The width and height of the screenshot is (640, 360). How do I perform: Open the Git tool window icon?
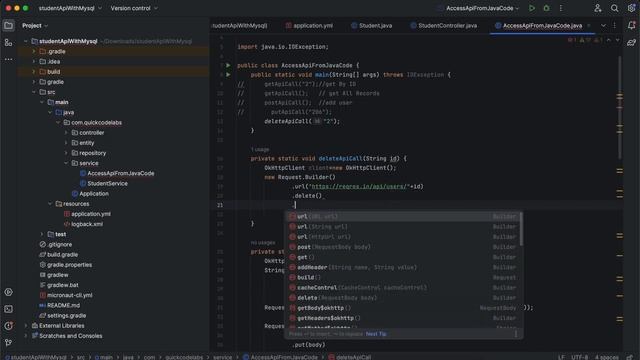pos(8,342)
